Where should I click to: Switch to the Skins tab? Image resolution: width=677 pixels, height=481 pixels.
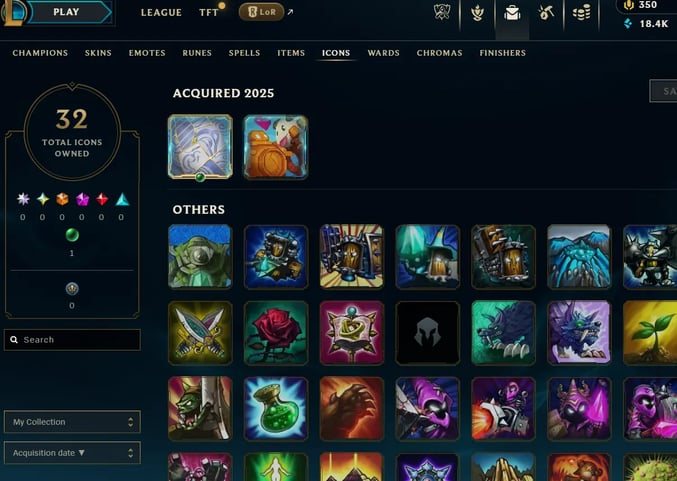coord(98,53)
